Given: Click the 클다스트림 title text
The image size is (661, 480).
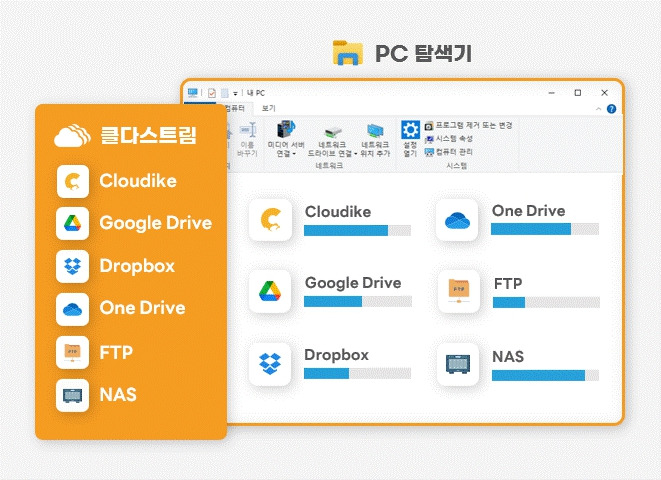Looking at the screenshot, I should click(x=148, y=136).
